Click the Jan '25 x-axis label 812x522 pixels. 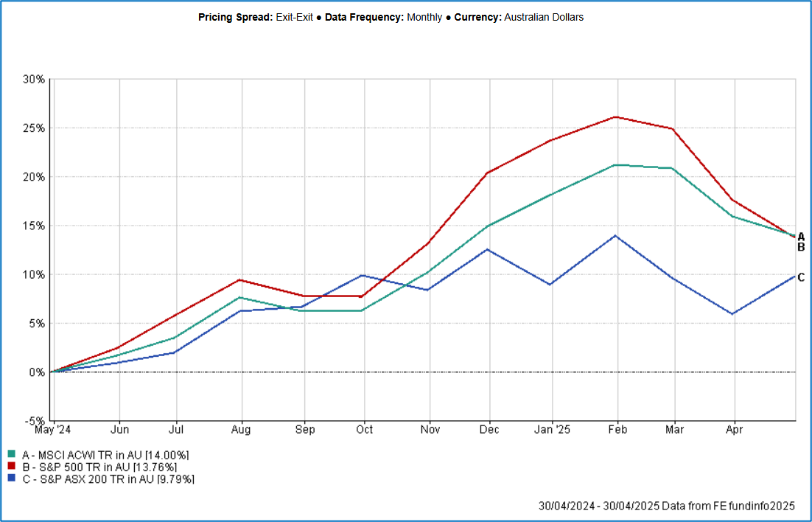click(x=552, y=429)
